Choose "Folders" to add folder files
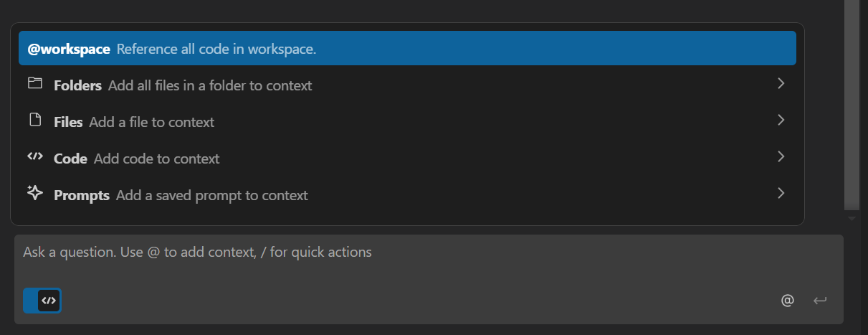Screen dimensions: 868x335 point(78,85)
